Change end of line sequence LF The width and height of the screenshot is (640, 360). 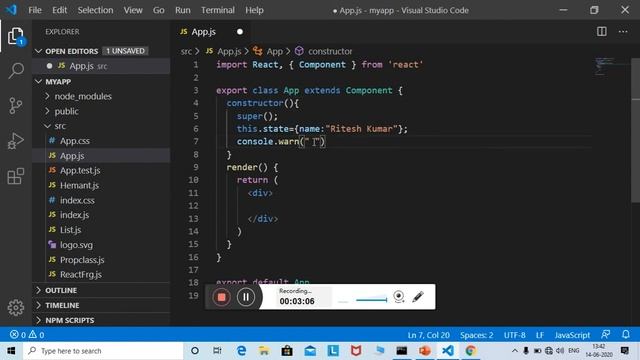(x=540, y=335)
